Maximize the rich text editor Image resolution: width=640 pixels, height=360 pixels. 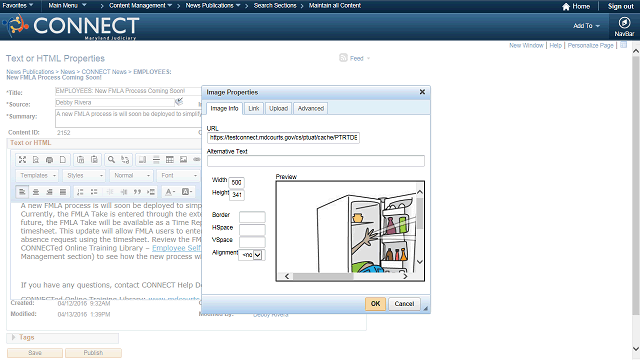pos(22,160)
